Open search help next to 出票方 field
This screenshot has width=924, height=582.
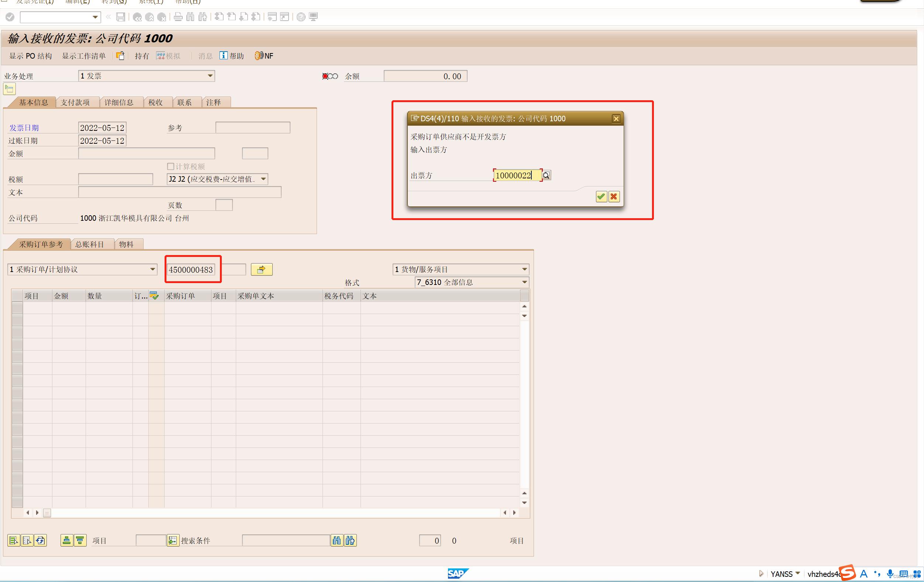[546, 175]
